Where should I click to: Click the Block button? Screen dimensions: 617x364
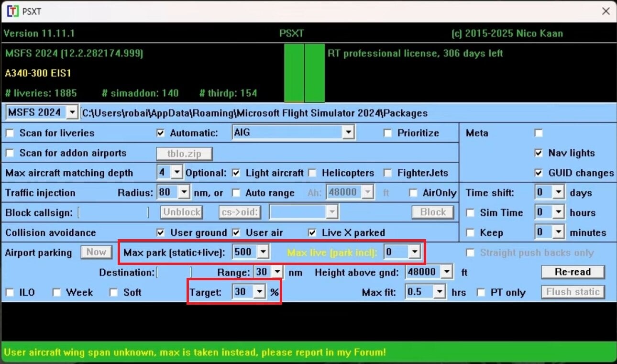click(432, 212)
